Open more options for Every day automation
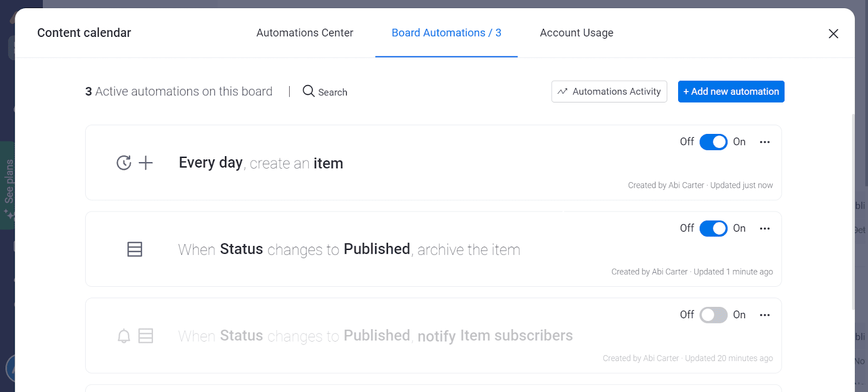 coord(765,142)
